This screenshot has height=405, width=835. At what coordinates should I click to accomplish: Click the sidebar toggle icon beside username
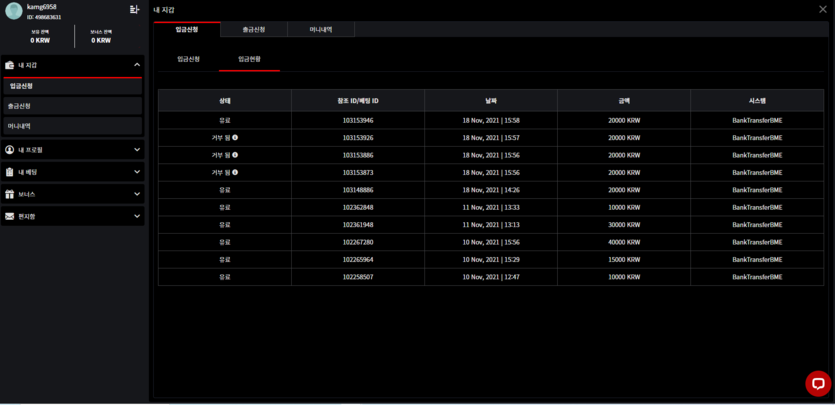point(134,10)
